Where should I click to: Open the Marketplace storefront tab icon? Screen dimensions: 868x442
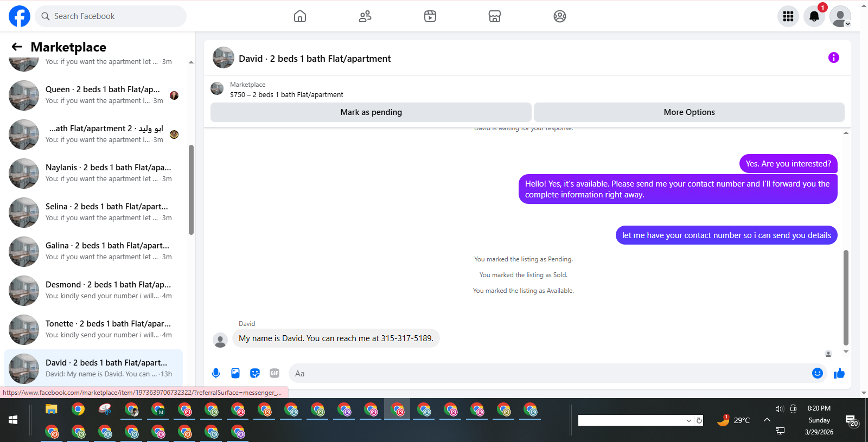[x=495, y=16]
